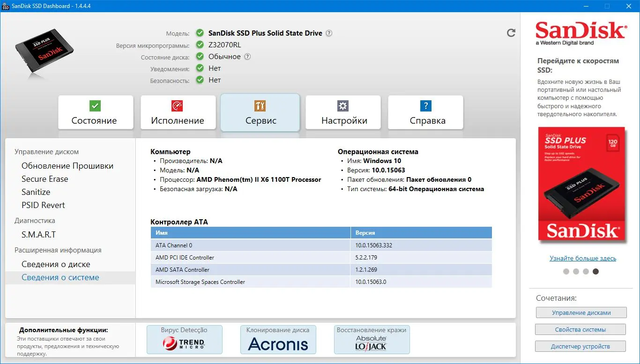Open 'Свойства системы' shortcut
This screenshot has width=640, height=364.
click(x=580, y=330)
